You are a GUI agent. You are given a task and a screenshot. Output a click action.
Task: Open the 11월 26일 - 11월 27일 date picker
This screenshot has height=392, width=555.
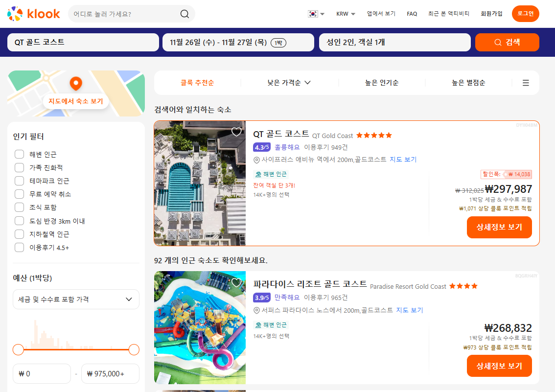(238, 42)
